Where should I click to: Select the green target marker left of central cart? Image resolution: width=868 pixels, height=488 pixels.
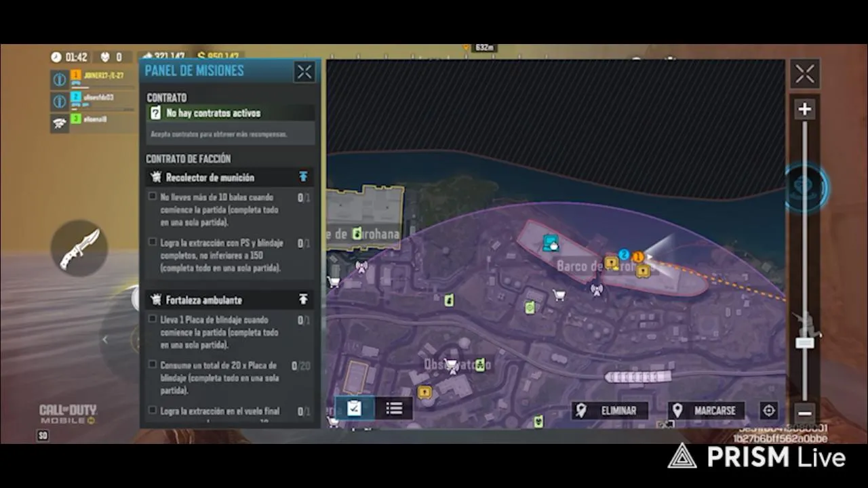530,308
